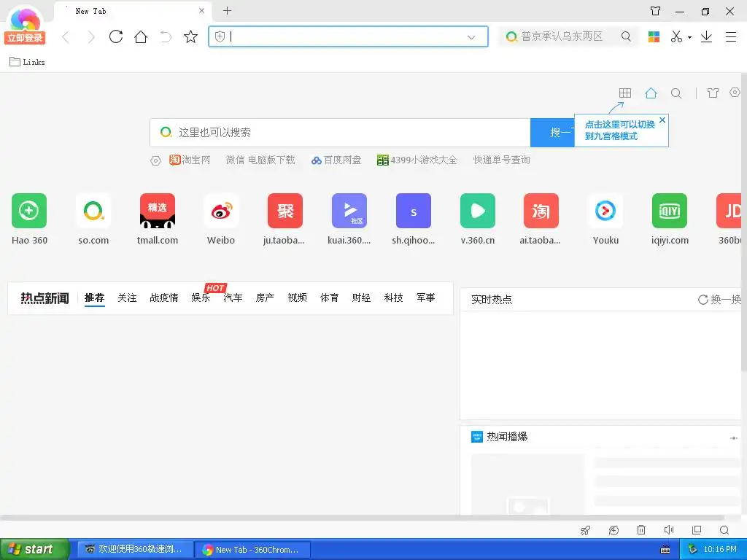Screen dimensions: 747x560
Task: Click the browser back arrow
Action: pos(66,36)
